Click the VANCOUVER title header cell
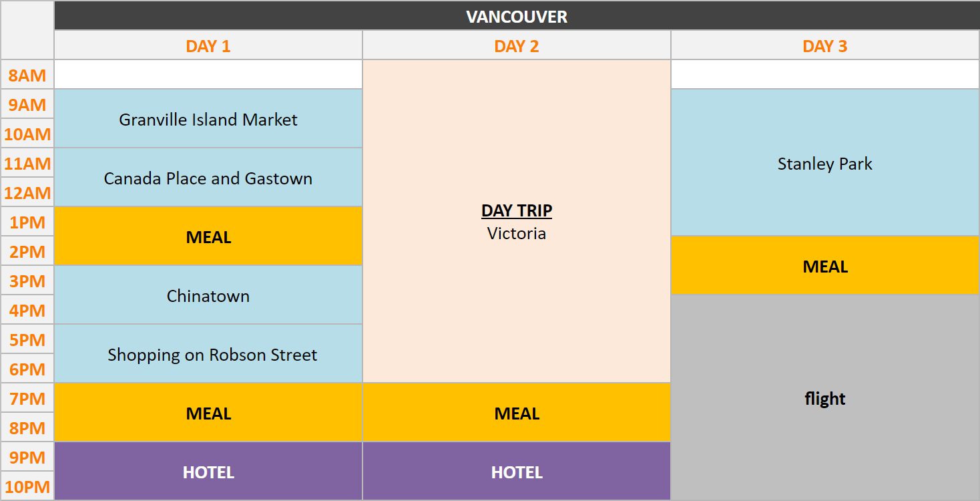Screen dimensions: 980x501 pos(516,16)
